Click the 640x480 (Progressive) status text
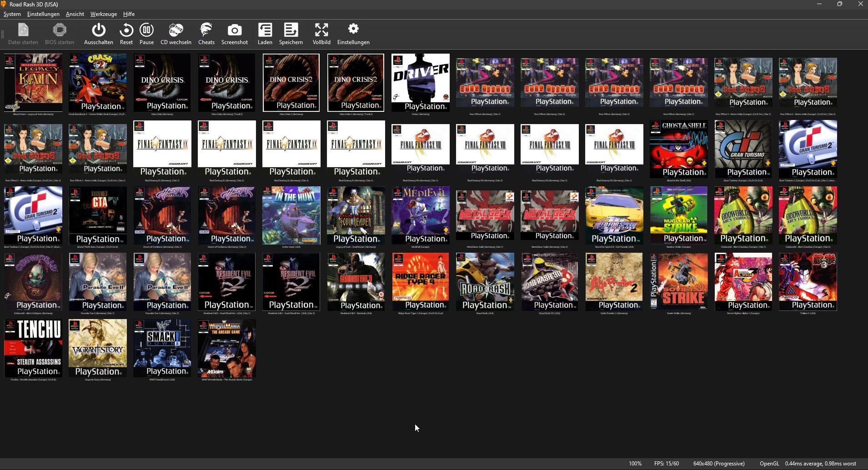 (x=719, y=464)
